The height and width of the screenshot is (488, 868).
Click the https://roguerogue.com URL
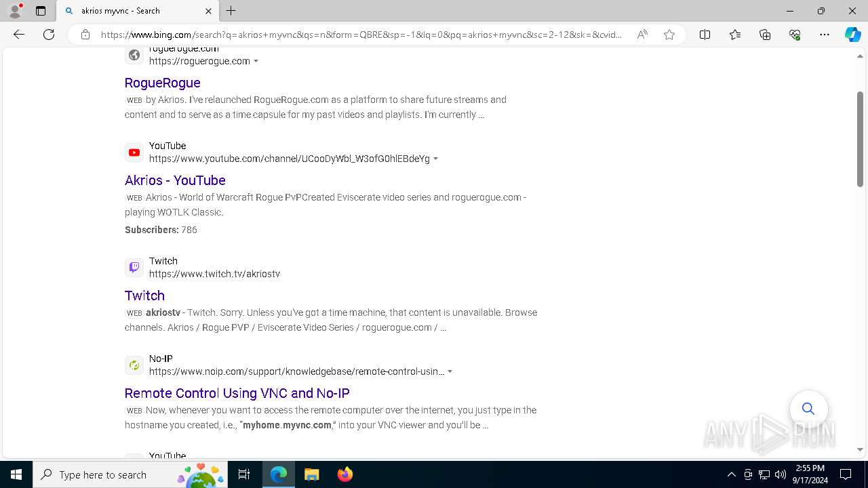[199, 61]
